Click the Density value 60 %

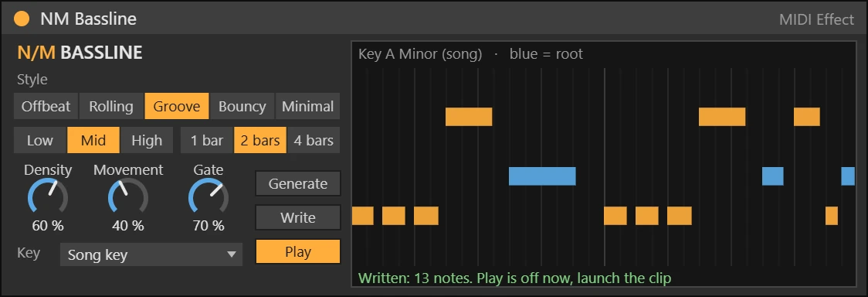pos(48,226)
